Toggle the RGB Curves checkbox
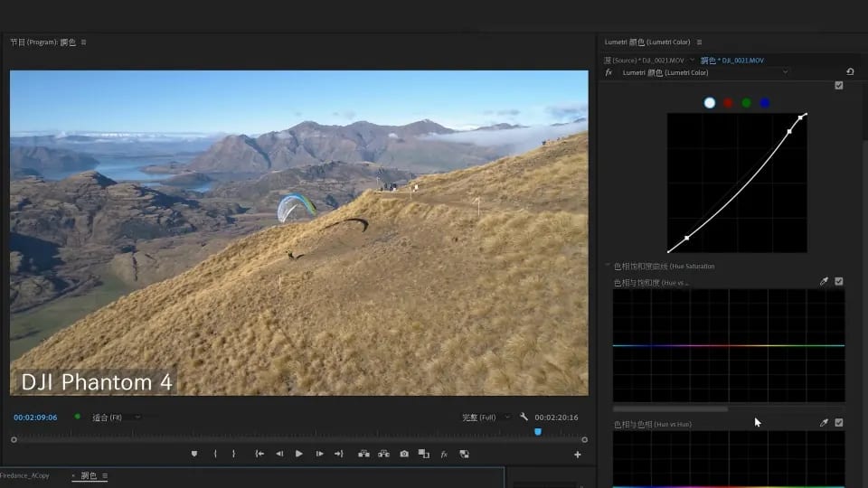 pos(839,85)
